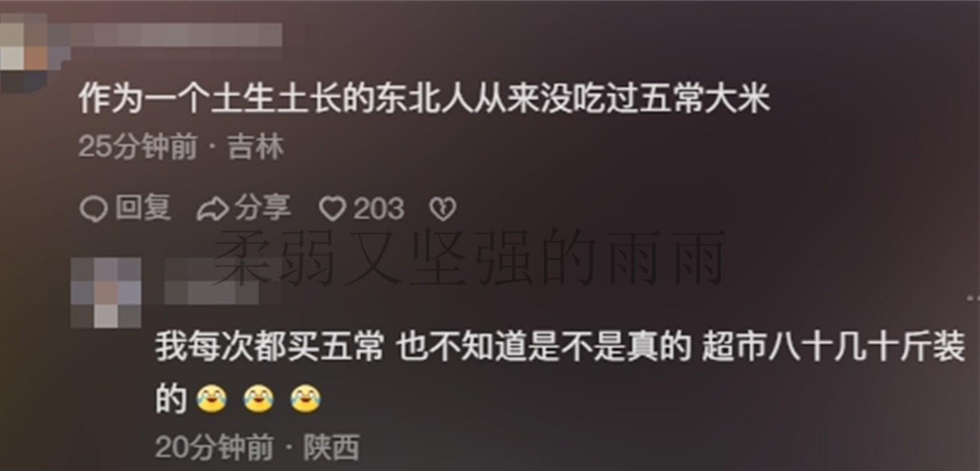Click the 回复 reply label

143,208
